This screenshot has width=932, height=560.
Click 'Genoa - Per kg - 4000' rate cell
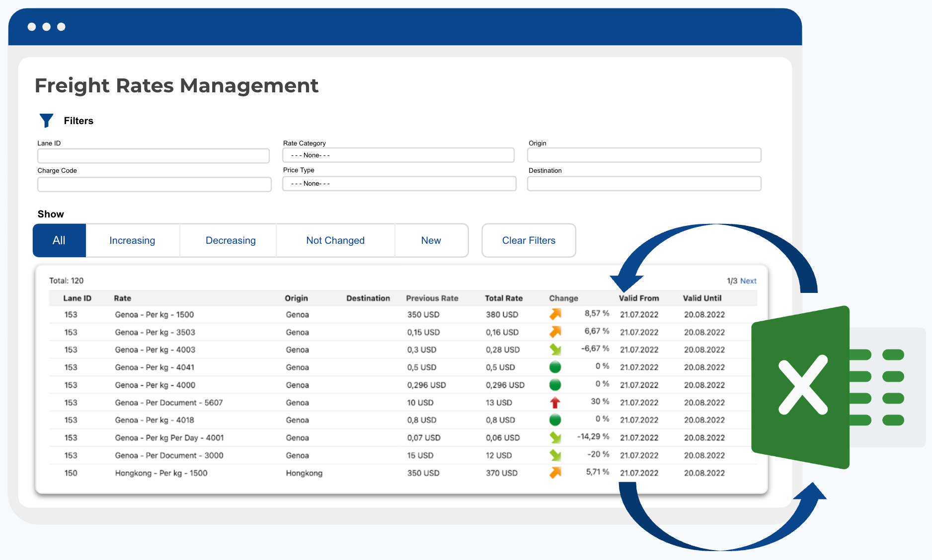pos(155,385)
